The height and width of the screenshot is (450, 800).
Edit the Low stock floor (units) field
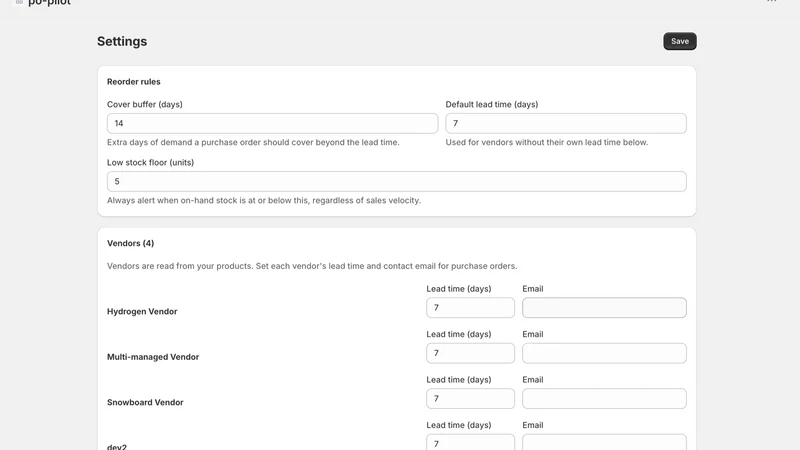coord(396,182)
